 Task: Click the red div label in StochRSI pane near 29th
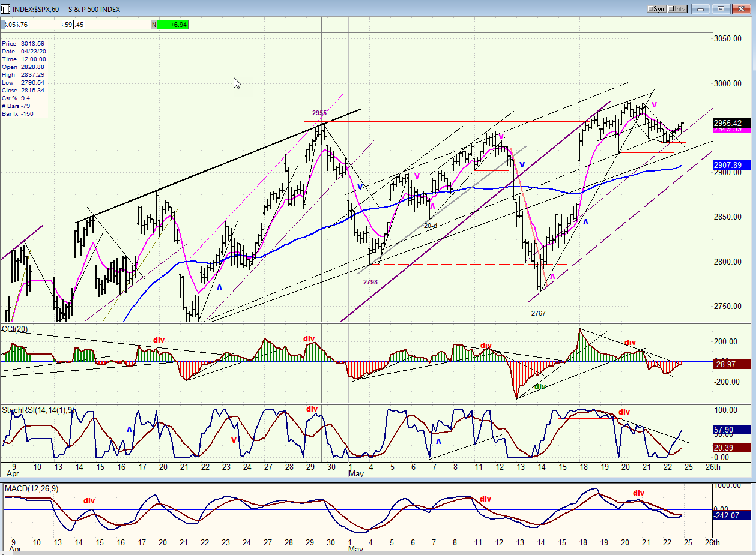tap(312, 409)
